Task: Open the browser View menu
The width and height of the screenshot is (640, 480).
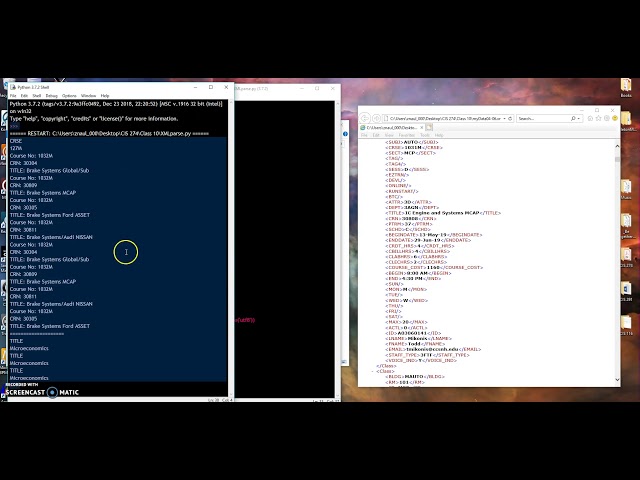Action: pyautogui.click(x=389, y=135)
